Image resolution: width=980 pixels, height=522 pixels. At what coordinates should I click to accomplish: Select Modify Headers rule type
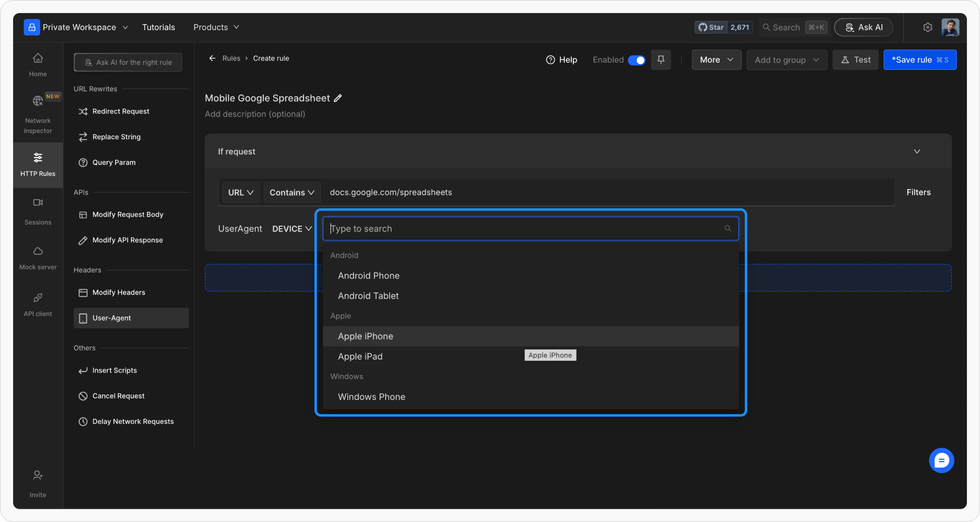118,292
